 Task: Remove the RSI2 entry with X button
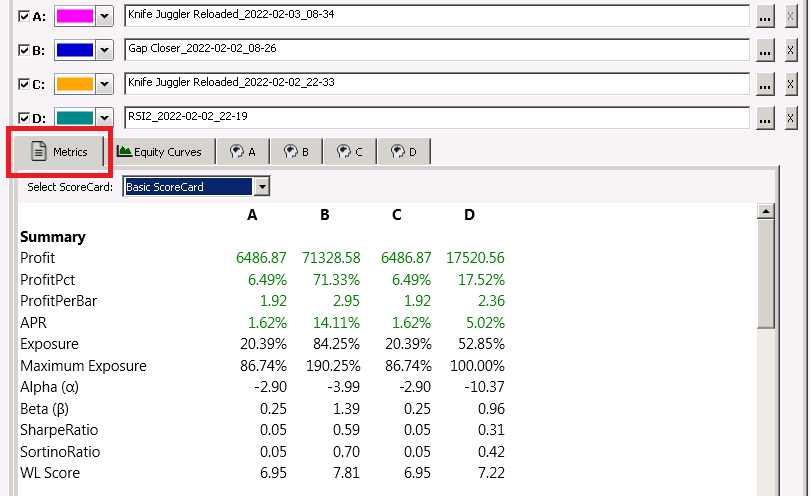[790, 119]
